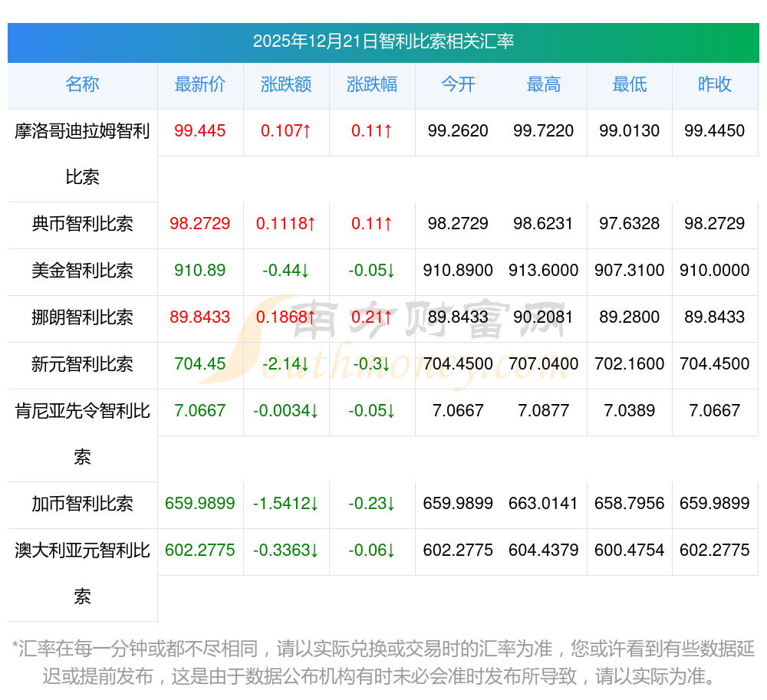Select the 涨跌幅 column header
Image resolution: width=767 pixels, height=700 pixels.
372,85
